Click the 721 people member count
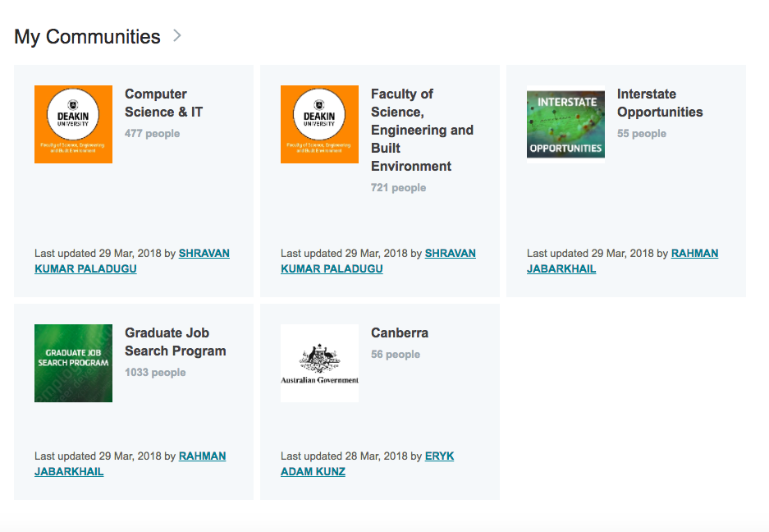769x532 pixels. pyautogui.click(x=398, y=188)
